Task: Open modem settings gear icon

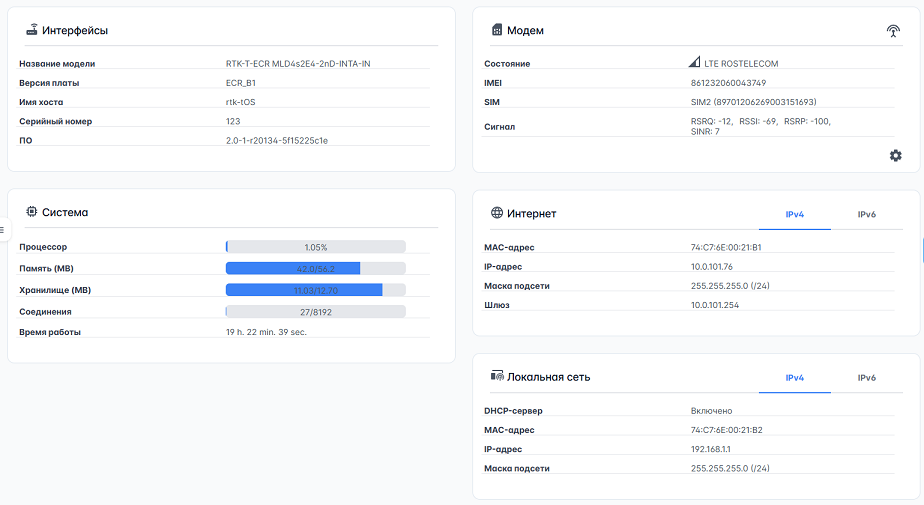Action: tap(895, 156)
